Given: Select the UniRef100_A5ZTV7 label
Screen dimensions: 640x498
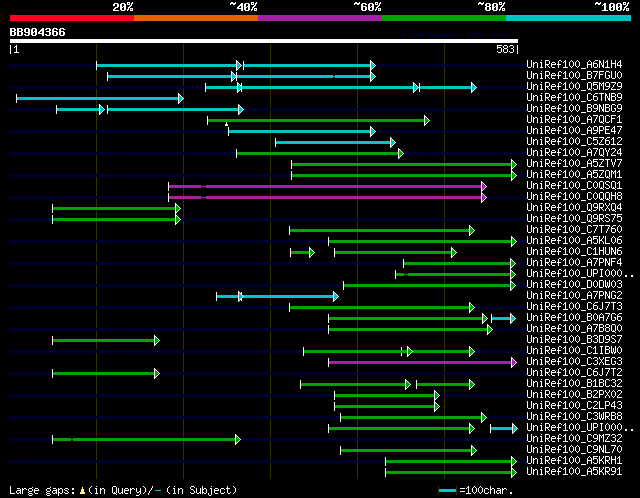Looking at the screenshot, I should coord(574,164).
